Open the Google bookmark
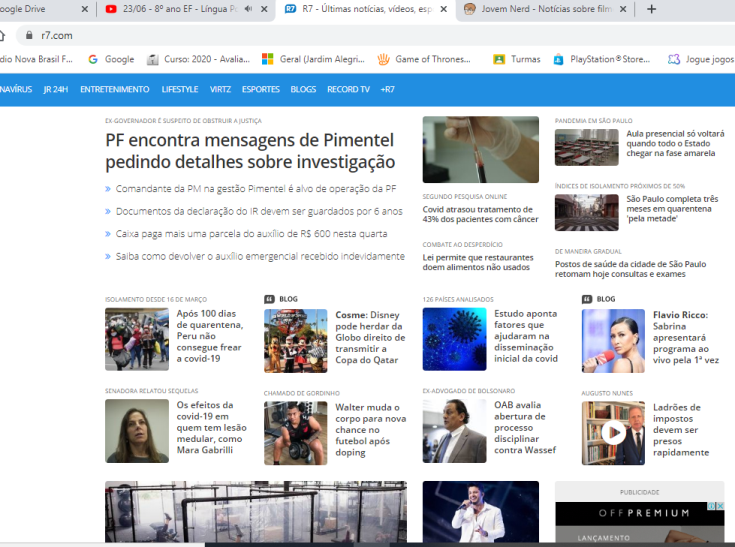Screen dimensions: 735x547 pos(112,59)
